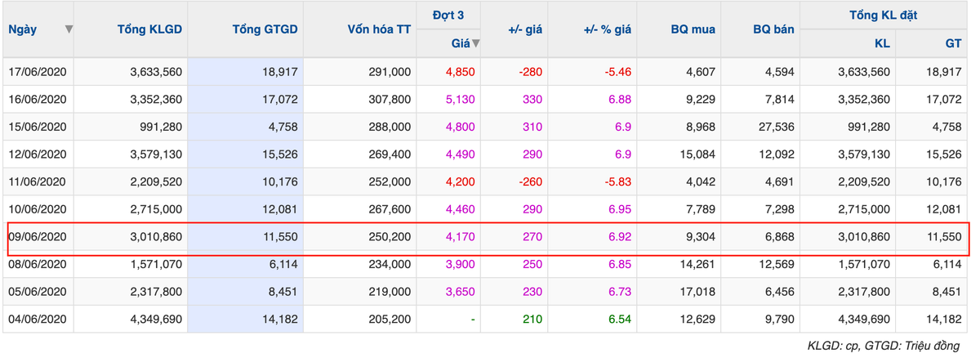980x358 pixels.
Task: Click the sort arrow beside Giá header
Action: tap(475, 44)
